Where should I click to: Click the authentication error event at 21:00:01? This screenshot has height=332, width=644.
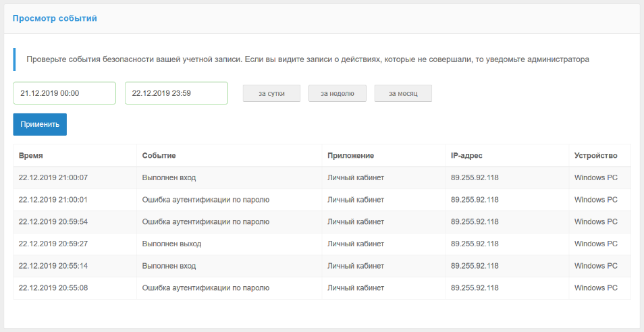(x=206, y=200)
